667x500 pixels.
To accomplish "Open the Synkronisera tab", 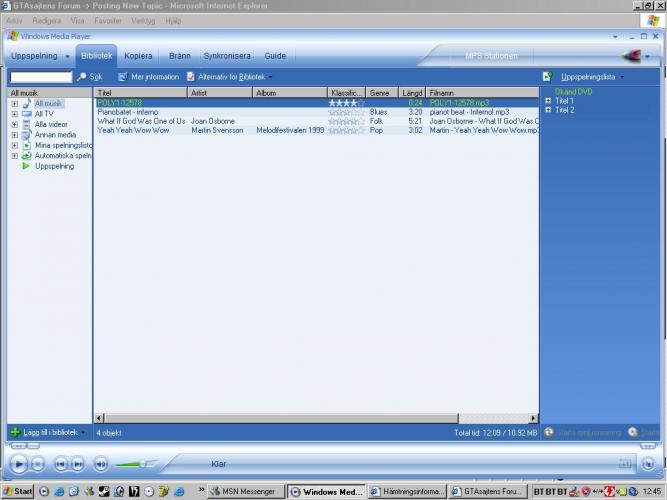I will point(226,56).
